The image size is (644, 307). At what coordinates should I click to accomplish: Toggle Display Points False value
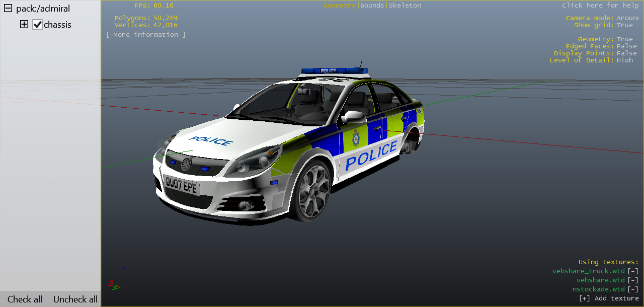pos(626,53)
